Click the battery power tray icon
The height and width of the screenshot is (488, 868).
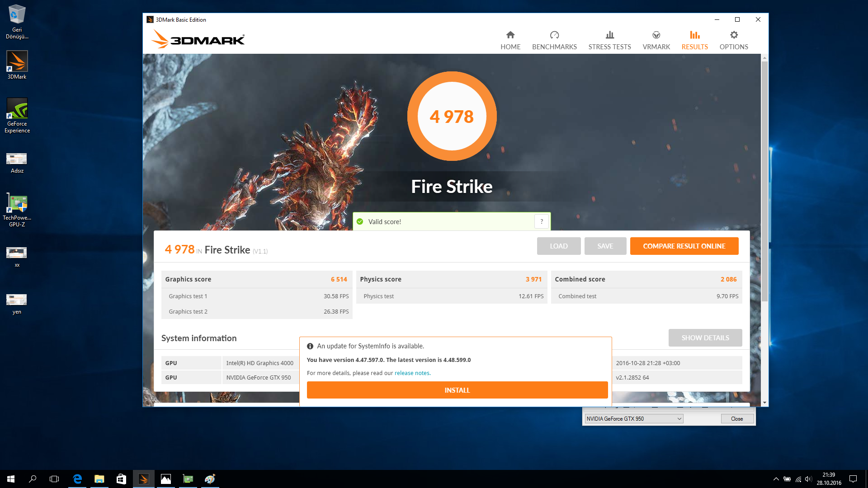point(787,479)
